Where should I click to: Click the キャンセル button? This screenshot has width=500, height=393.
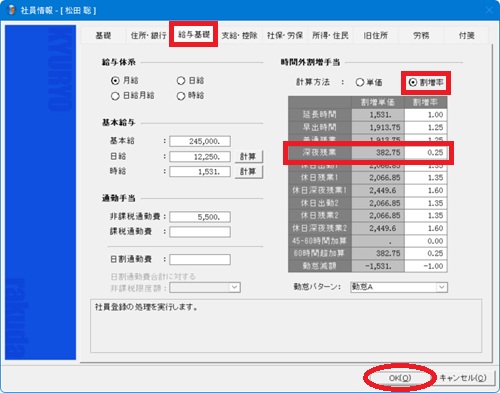[x=463, y=378]
